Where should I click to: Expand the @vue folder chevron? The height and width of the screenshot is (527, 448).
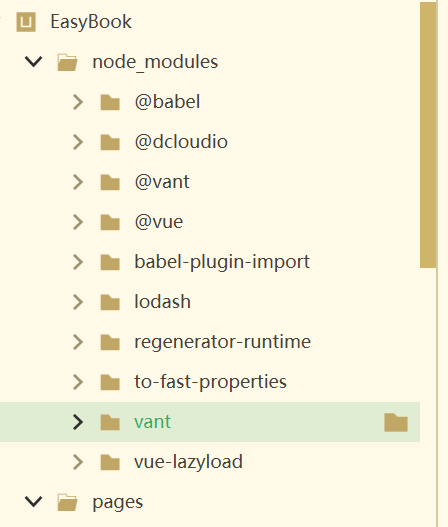point(78,222)
